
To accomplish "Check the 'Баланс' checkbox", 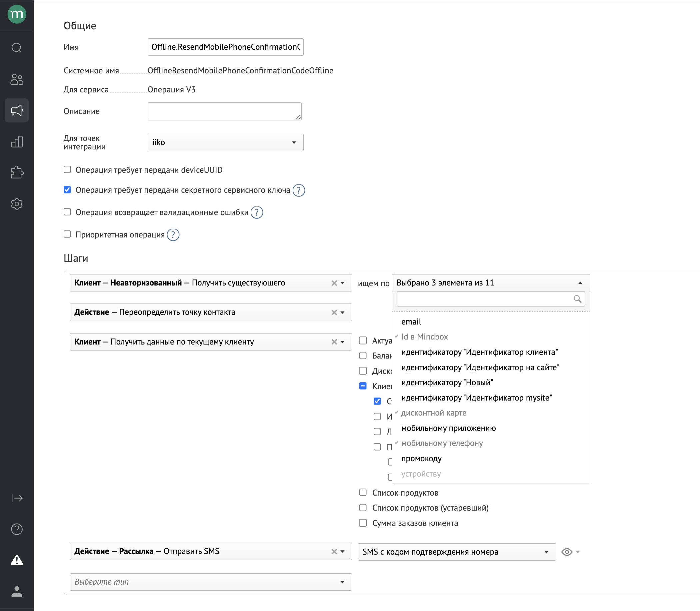I will click(x=363, y=355).
